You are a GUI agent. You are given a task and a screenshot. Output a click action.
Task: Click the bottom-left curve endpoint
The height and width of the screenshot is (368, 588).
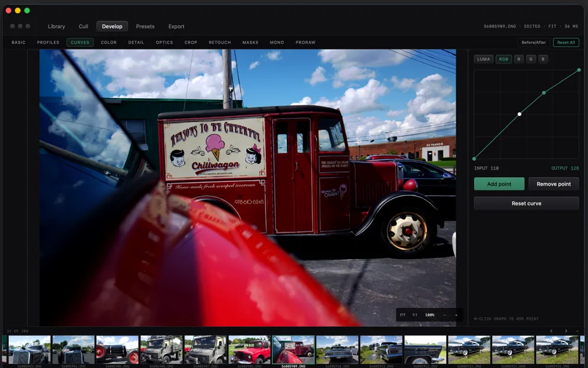(x=475, y=159)
